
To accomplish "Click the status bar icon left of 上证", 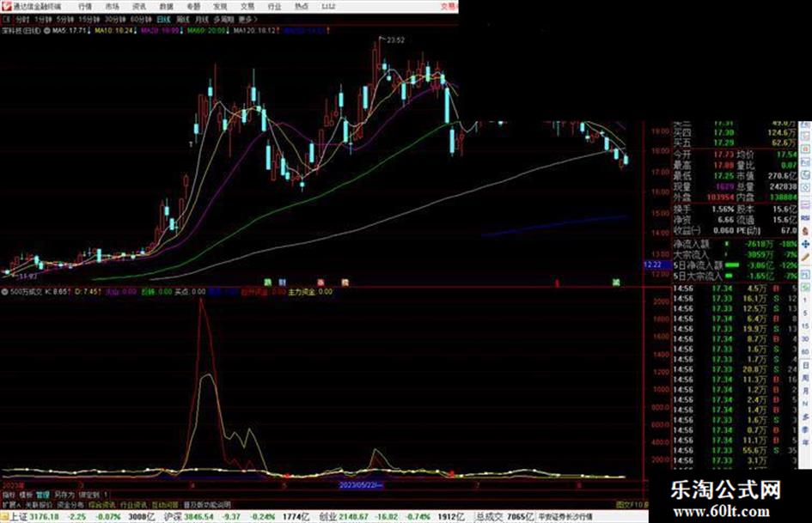I will pos(5,516).
